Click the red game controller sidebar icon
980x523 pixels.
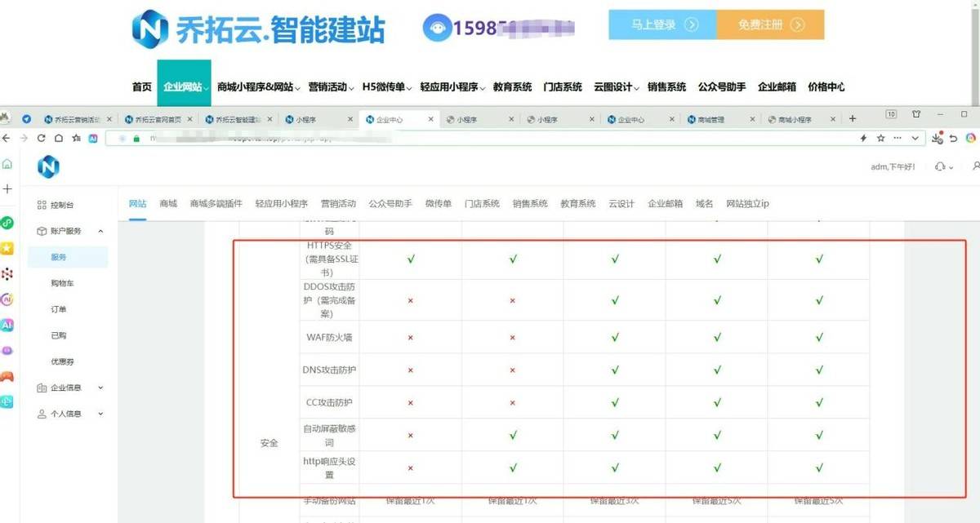coord(7,376)
